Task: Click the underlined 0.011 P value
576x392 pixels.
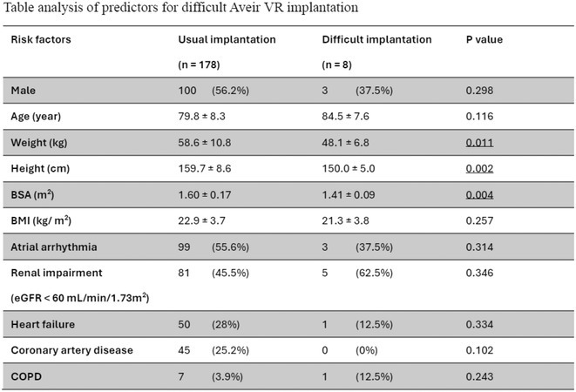Action: pyautogui.click(x=479, y=143)
